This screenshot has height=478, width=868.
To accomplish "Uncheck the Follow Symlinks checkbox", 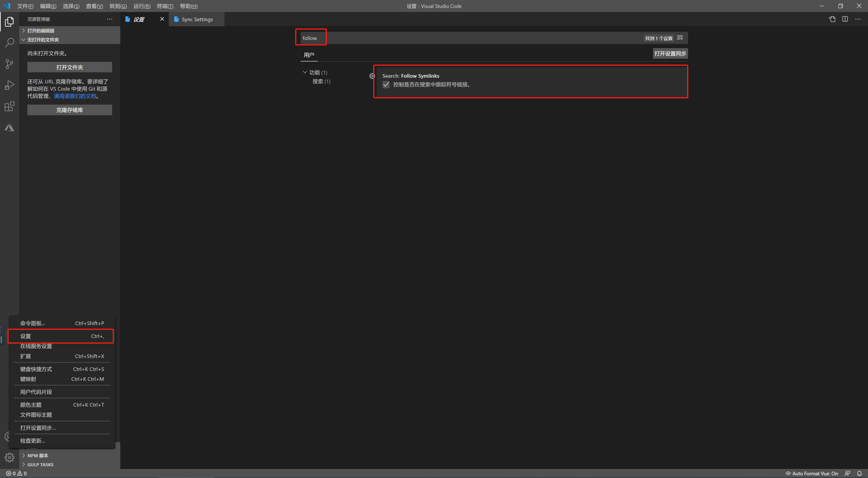I will 386,84.
